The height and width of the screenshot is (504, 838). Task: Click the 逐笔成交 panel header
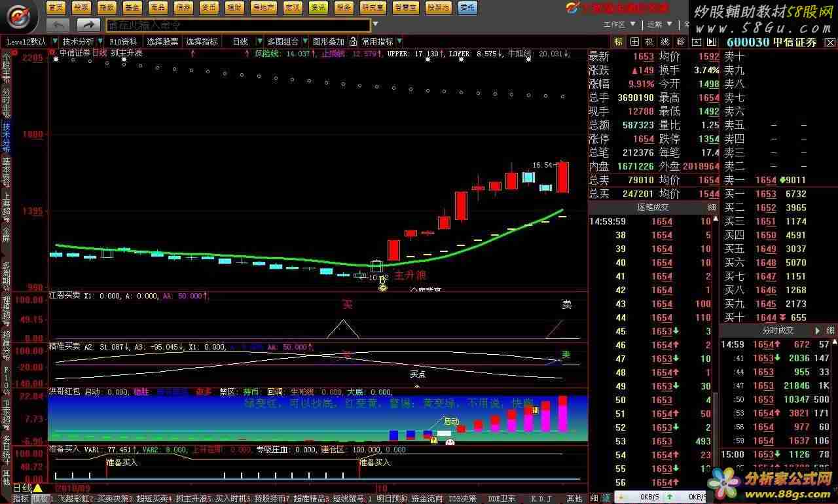[x=653, y=207]
